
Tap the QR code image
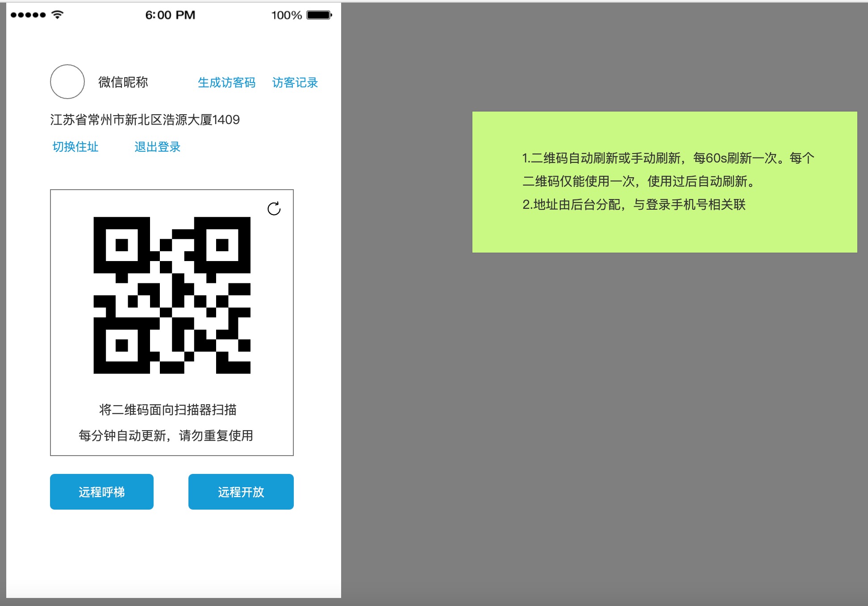[x=172, y=295]
